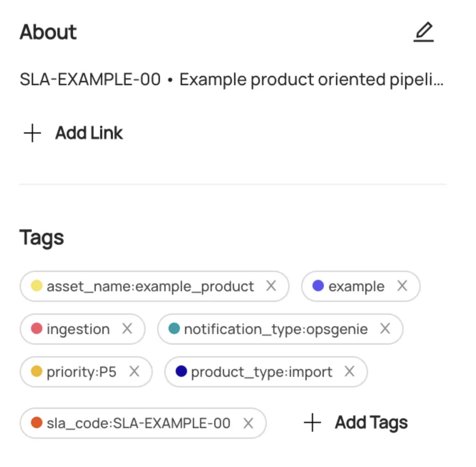Open the Add Link action
Screen dimensions: 476x467
(x=89, y=133)
